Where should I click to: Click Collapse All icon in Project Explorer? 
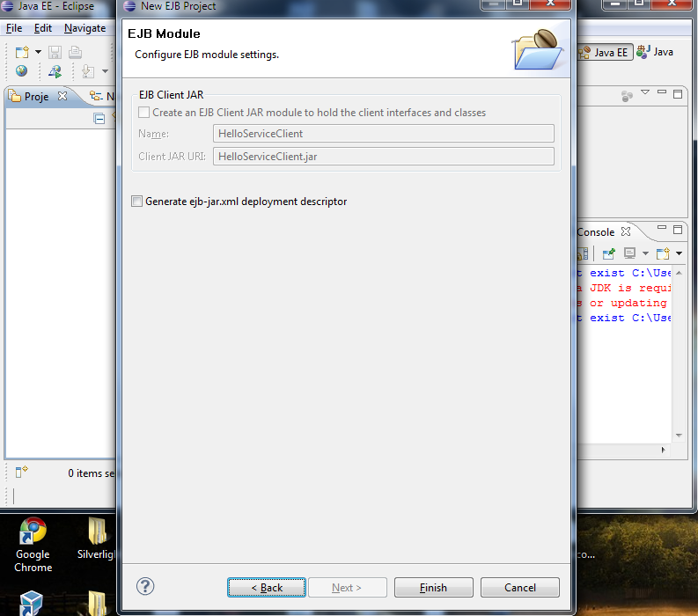pyautogui.click(x=99, y=119)
